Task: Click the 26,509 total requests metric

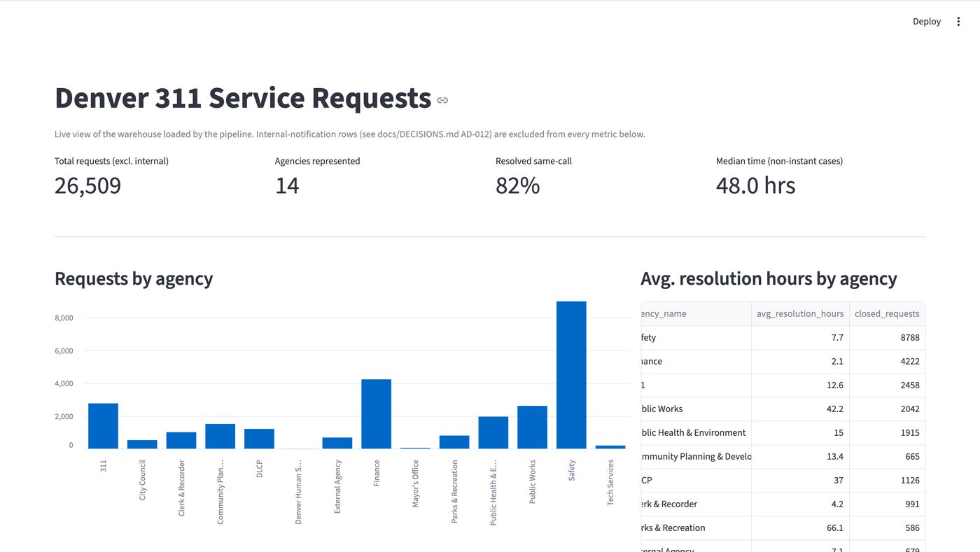Action: tap(87, 185)
